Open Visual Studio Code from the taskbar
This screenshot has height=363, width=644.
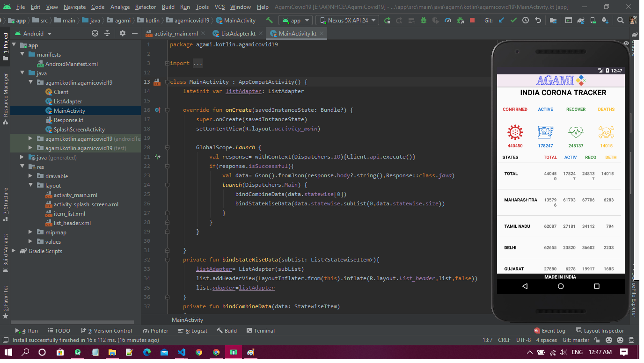tap(182, 352)
